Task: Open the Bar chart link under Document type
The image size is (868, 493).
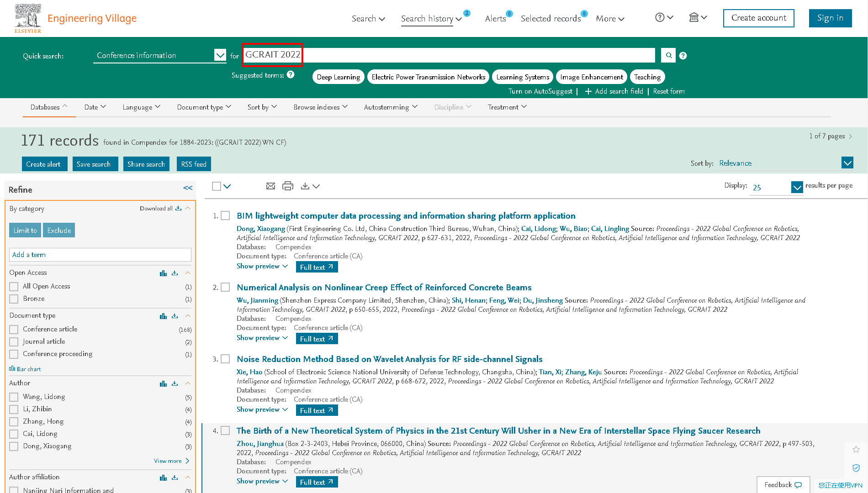Action: click(25, 369)
